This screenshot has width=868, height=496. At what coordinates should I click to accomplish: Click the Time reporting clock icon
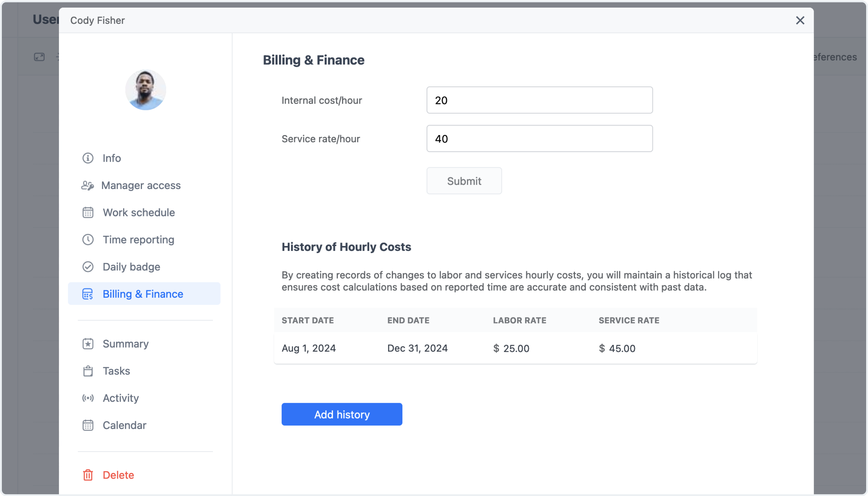pos(88,240)
